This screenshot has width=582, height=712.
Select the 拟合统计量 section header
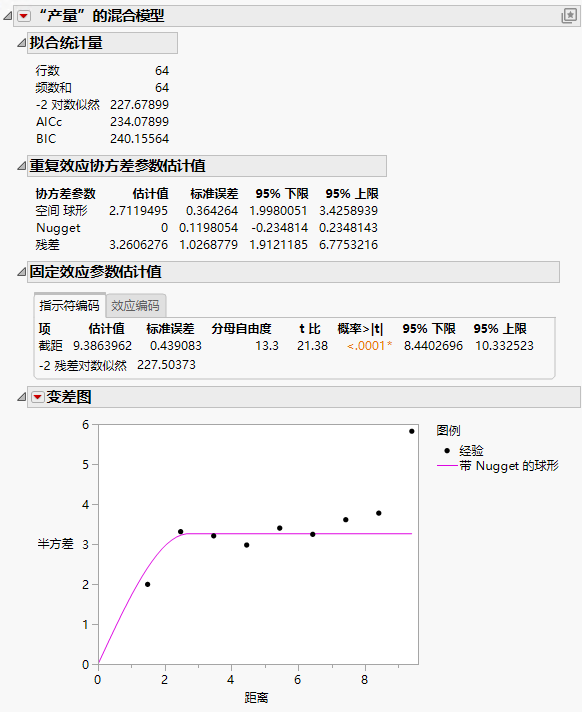click(x=102, y=43)
